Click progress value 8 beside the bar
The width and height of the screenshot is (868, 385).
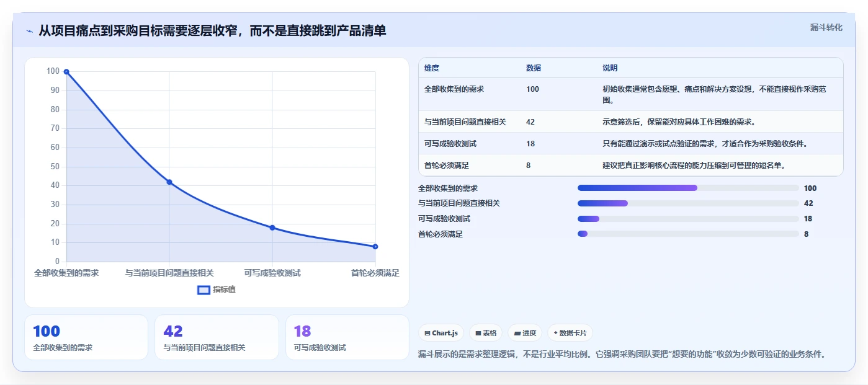click(806, 234)
